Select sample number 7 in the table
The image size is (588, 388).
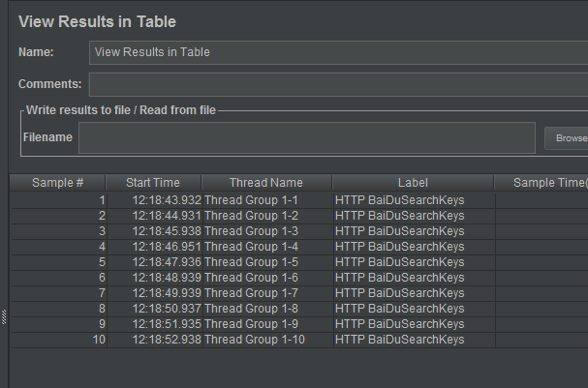pos(299,293)
